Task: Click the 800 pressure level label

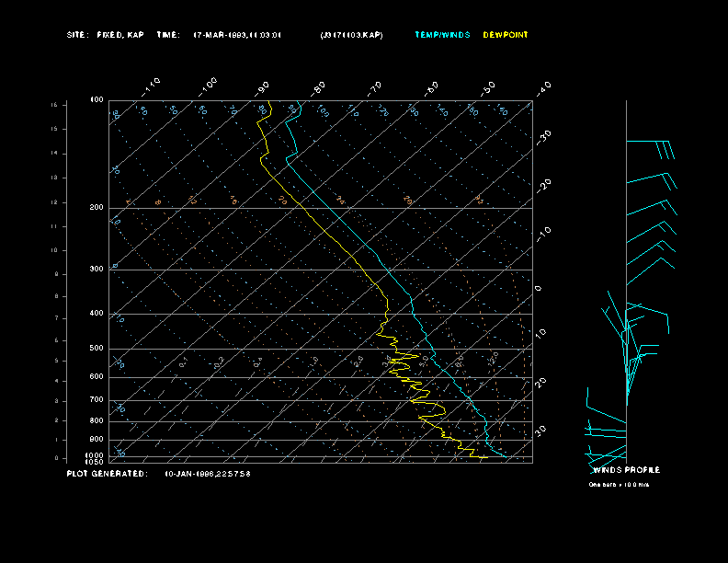Action: [x=97, y=420]
